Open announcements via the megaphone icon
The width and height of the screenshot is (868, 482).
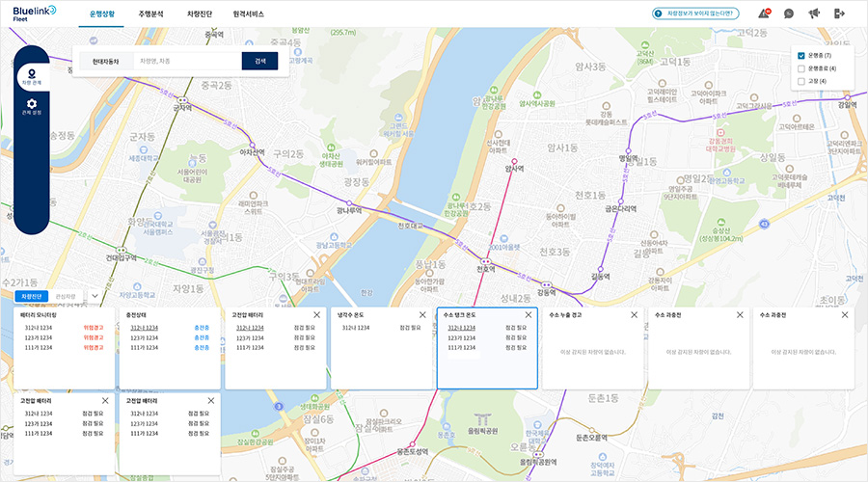coord(814,13)
